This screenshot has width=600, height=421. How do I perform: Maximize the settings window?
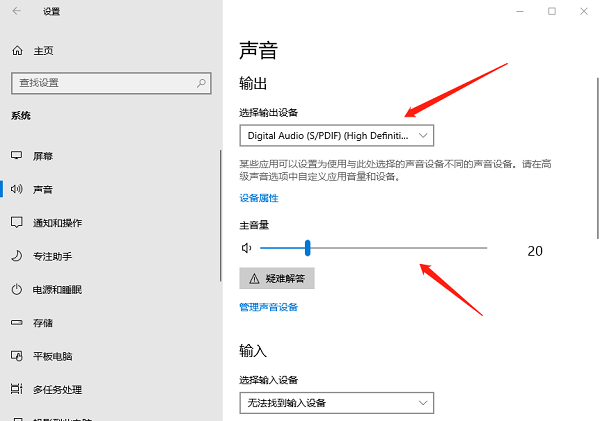coord(552,11)
